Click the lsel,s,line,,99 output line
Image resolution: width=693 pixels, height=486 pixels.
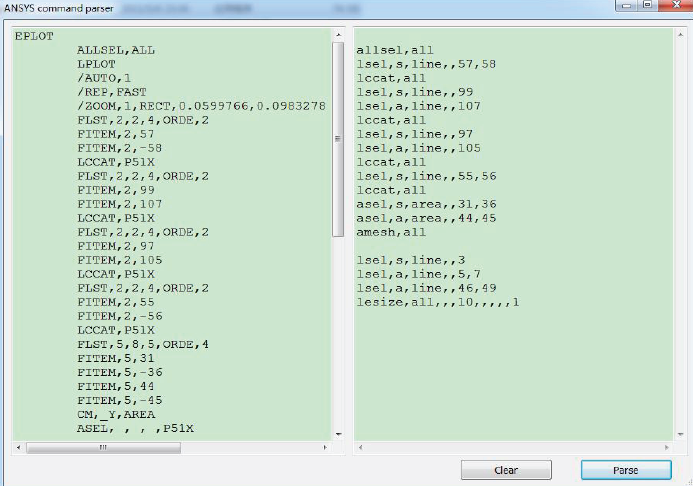point(415,92)
